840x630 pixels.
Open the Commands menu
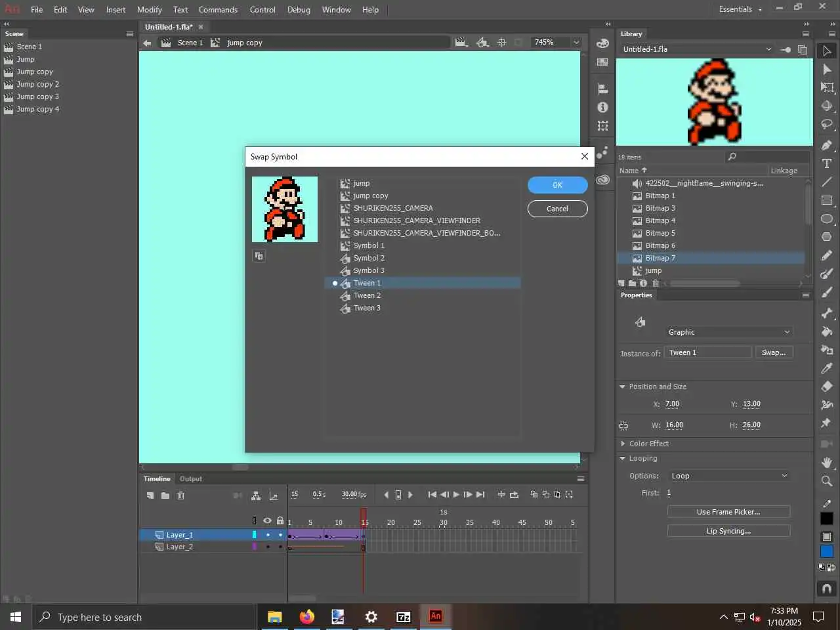click(218, 9)
